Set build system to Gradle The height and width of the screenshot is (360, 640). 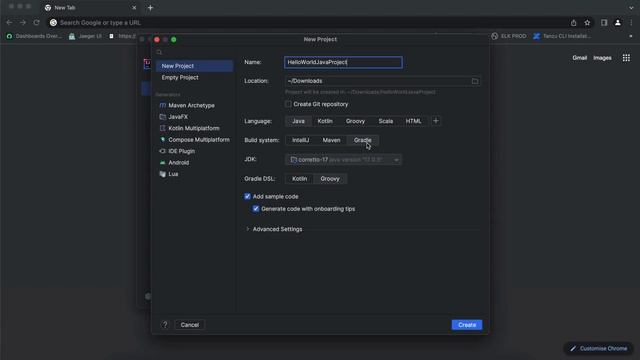362,140
